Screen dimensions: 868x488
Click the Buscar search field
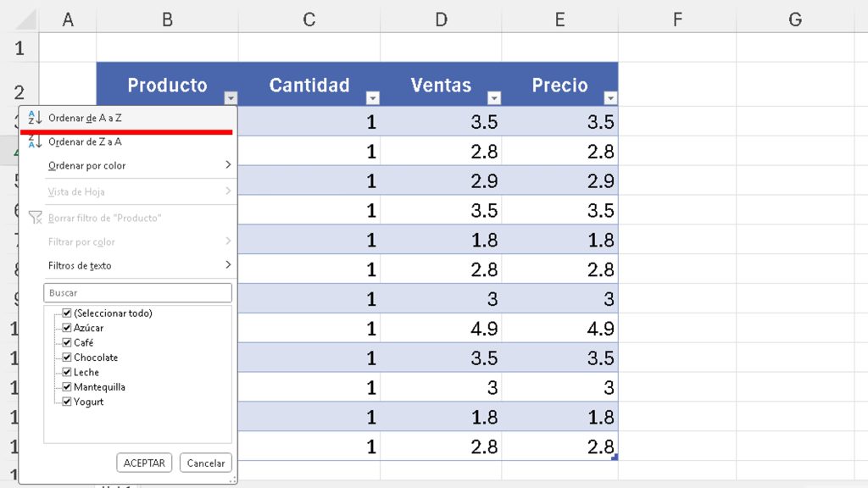click(x=137, y=292)
